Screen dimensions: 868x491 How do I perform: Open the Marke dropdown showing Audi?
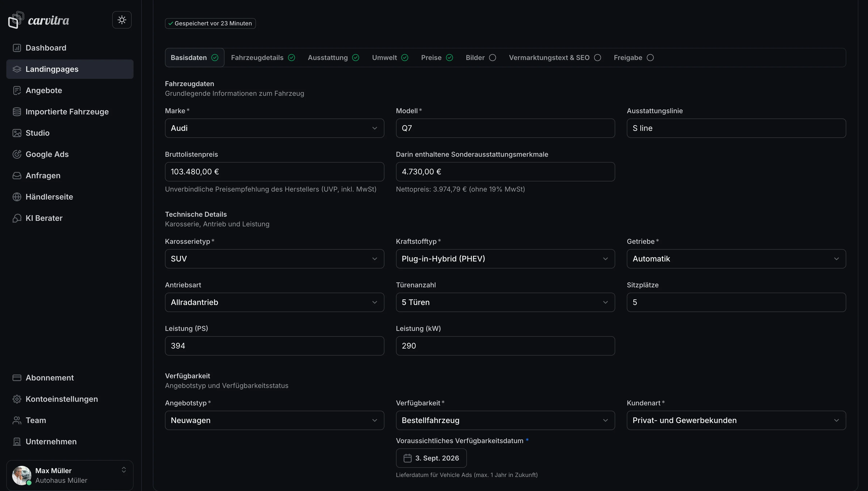[x=275, y=128]
